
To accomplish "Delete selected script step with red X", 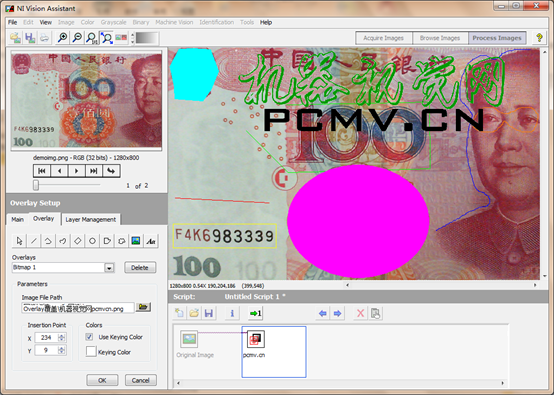I will tap(360, 313).
